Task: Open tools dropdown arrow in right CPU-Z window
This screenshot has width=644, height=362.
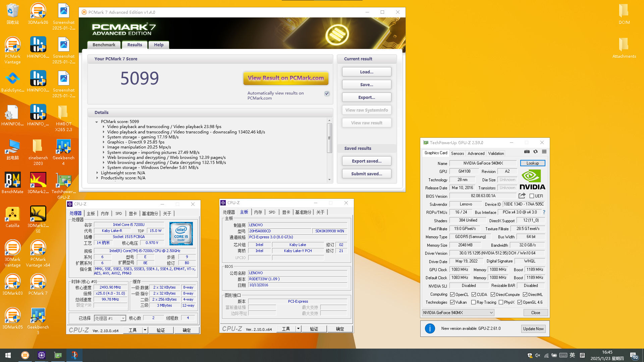Action: [298, 329]
